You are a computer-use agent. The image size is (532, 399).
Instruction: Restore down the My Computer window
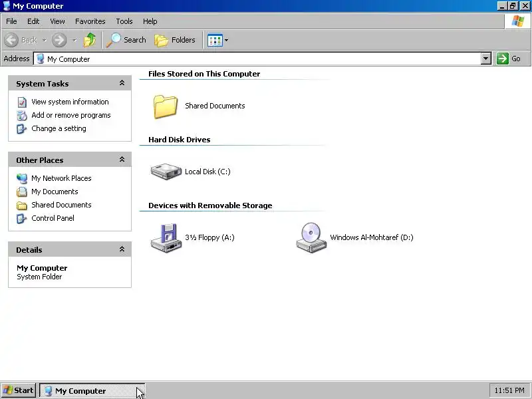[513, 6]
